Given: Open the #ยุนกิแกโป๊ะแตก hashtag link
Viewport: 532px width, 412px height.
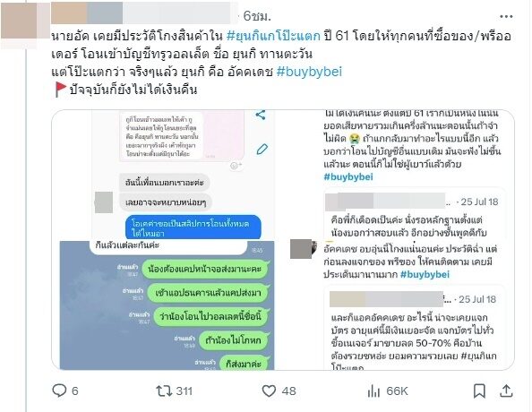Looking at the screenshot, I should pos(273,36).
